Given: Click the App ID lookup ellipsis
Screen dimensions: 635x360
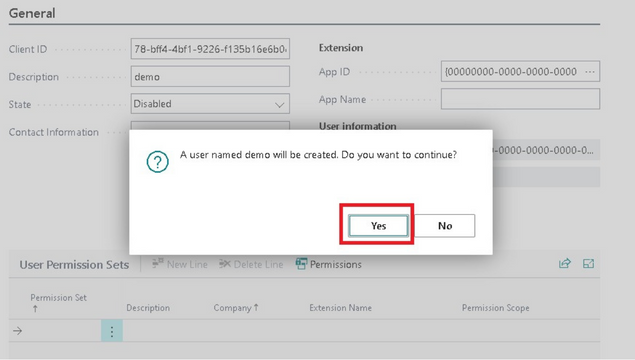Looking at the screenshot, I should (590, 72).
